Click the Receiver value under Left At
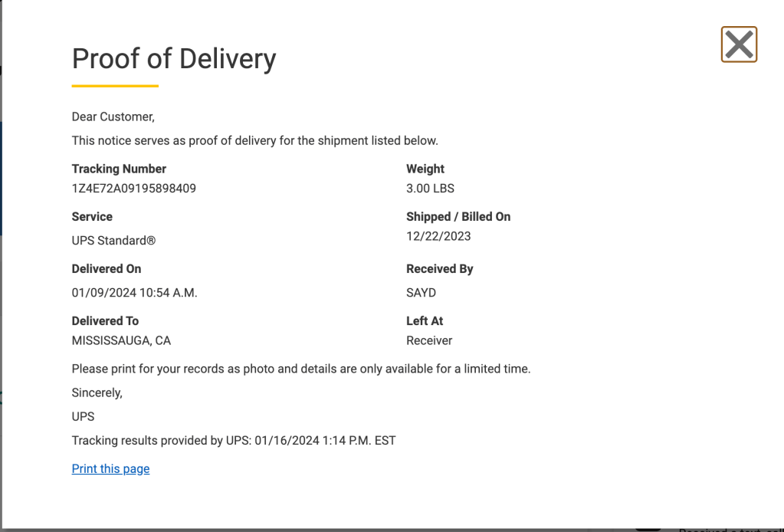 (429, 340)
